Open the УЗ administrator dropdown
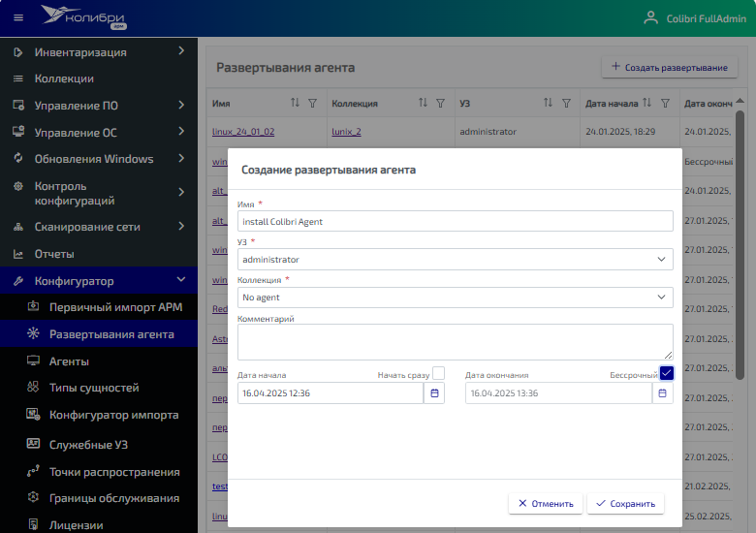The image size is (756, 533). 456,260
